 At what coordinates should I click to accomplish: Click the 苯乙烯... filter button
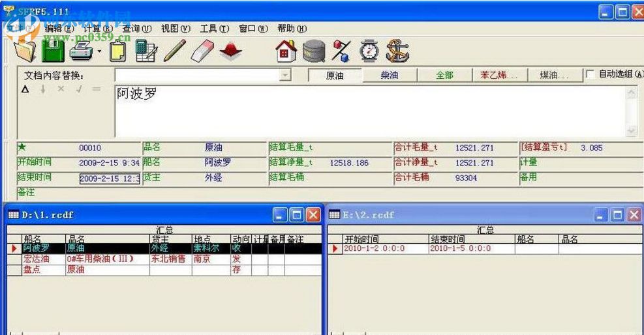click(499, 76)
